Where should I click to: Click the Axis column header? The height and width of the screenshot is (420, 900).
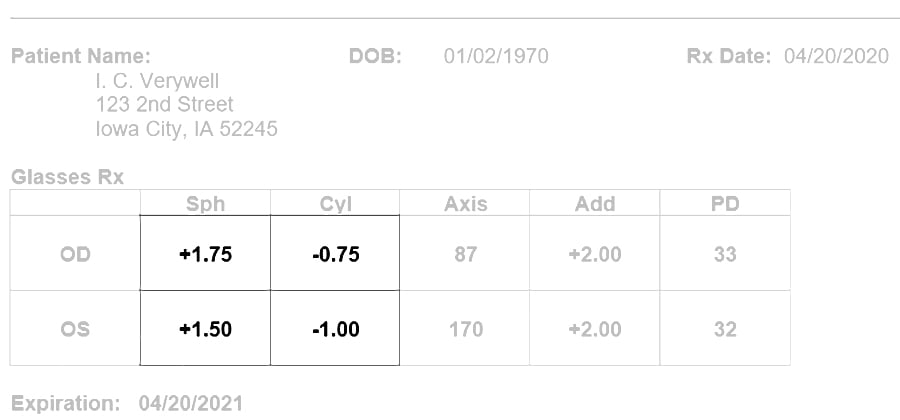click(465, 204)
